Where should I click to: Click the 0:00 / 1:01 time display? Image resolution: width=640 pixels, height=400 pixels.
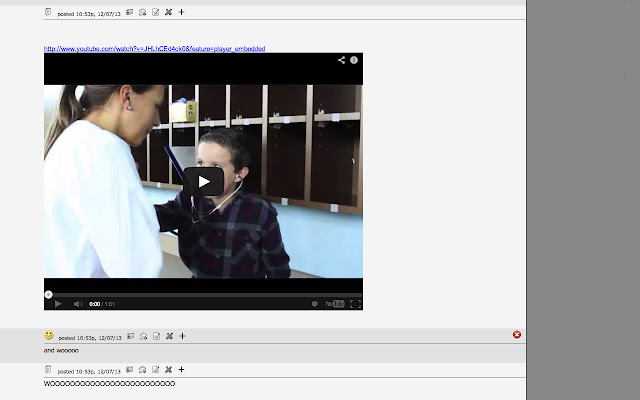pyautogui.click(x=102, y=304)
